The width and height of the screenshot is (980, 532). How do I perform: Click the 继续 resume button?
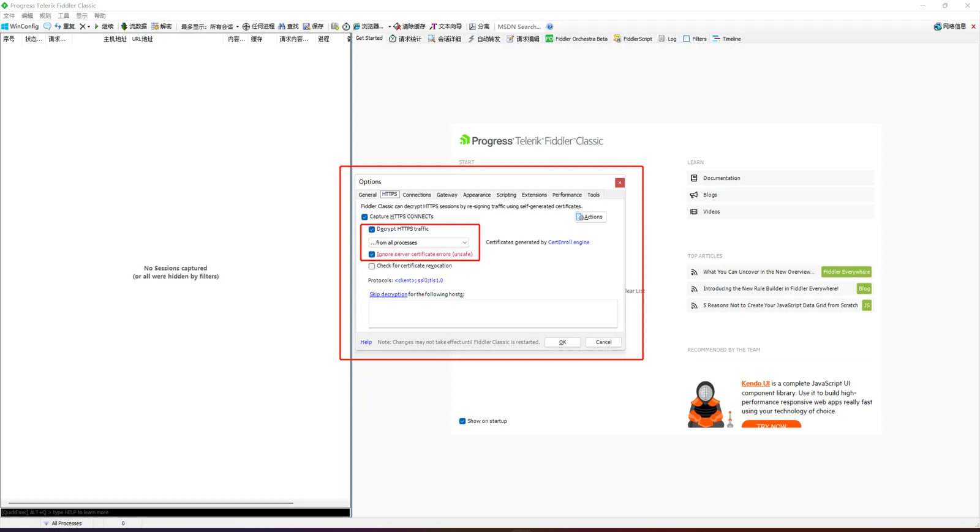[104, 26]
